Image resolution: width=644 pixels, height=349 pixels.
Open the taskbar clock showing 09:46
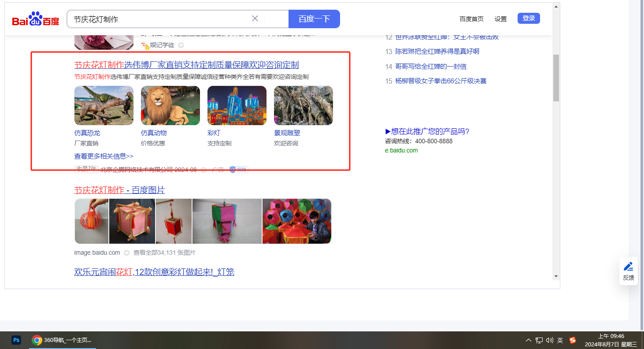coord(611,340)
